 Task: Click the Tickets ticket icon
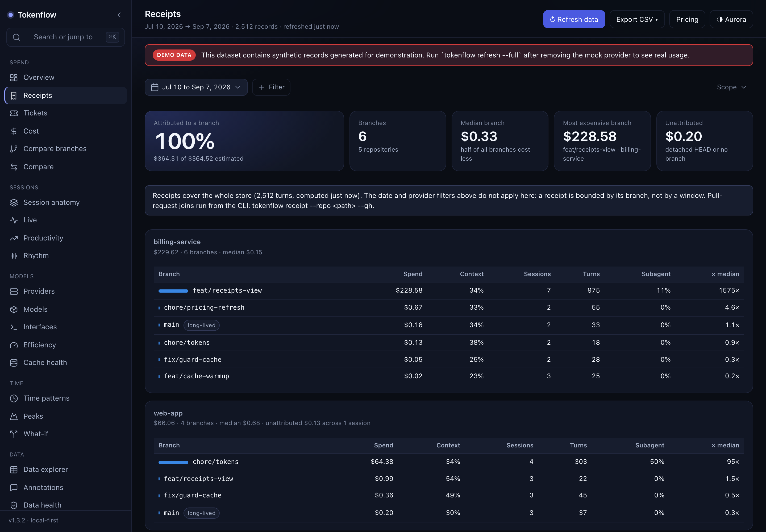coord(14,113)
